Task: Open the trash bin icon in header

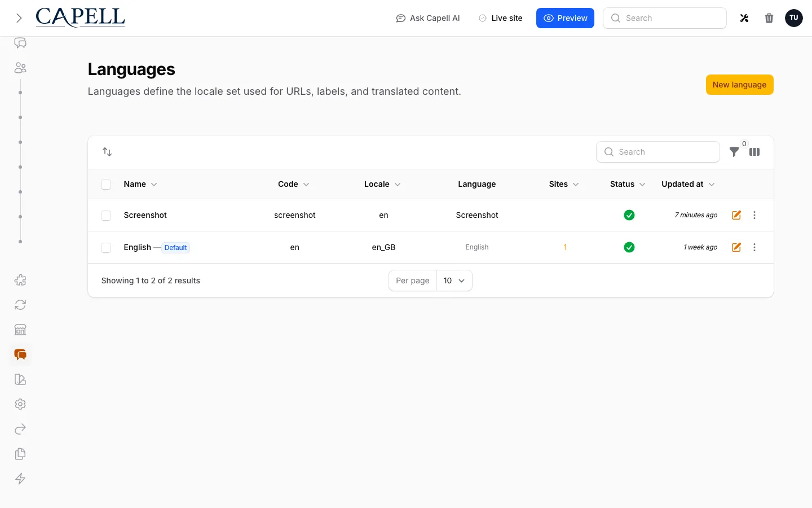Action: [x=769, y=18]
